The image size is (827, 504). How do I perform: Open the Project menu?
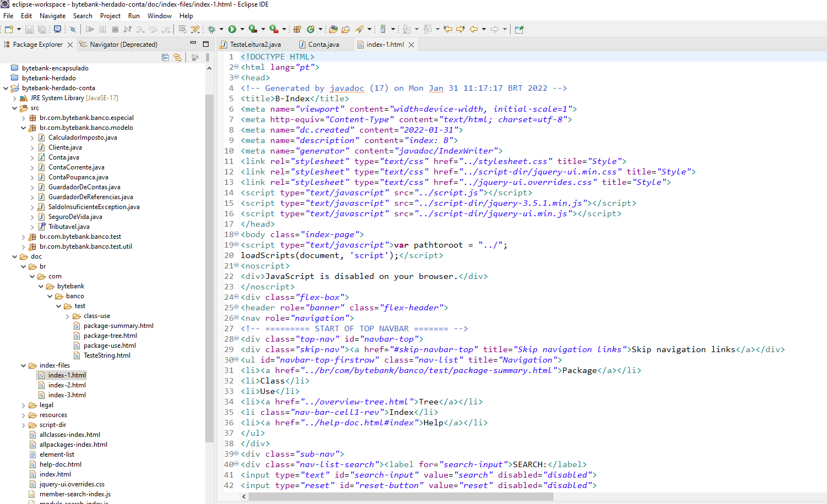(x=110, y=16)
